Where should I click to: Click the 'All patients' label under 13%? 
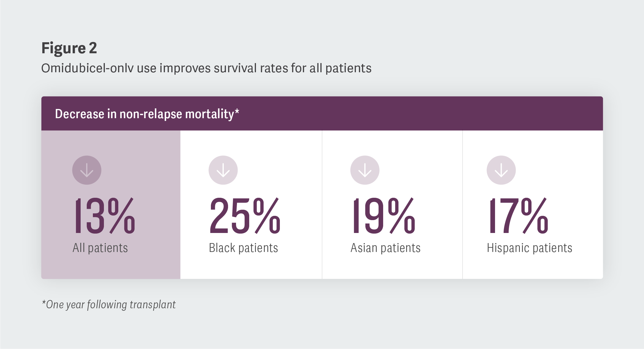(100, 248)
